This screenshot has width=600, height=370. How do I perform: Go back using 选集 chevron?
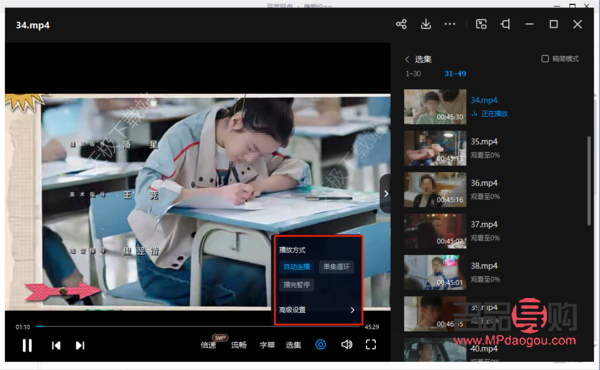[x=407, y=59]
